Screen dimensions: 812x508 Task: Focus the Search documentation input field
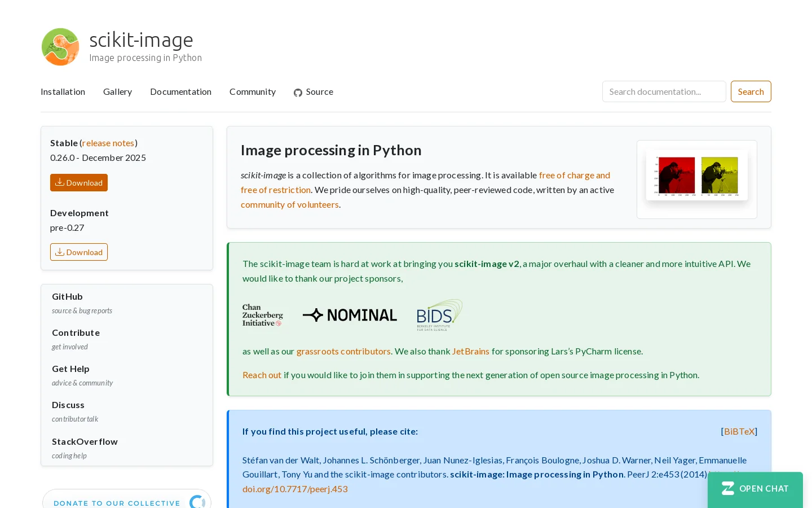(664, 91)
